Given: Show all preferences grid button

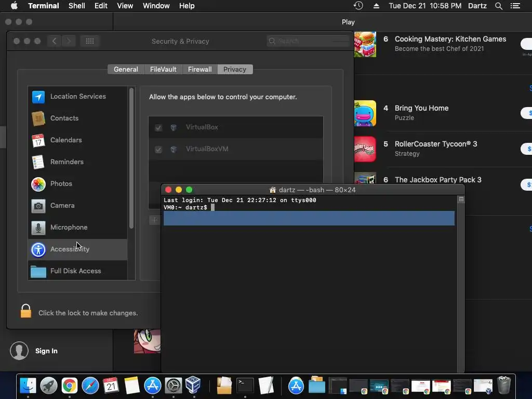Looking at the screenshot, I should pyautogui.click(x=90, y=41).
